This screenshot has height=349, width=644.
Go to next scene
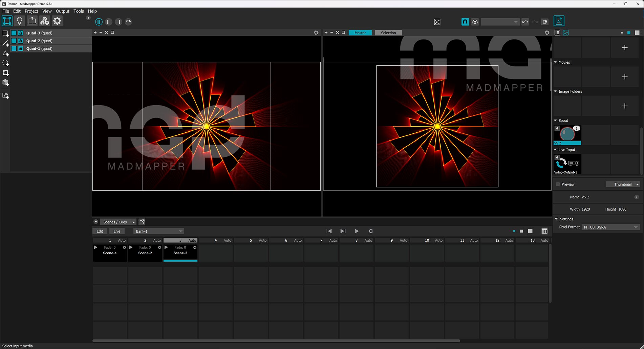343,231
